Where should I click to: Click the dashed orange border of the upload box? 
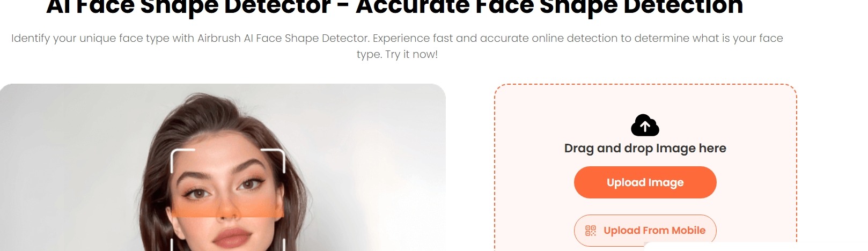click(645, 85)
